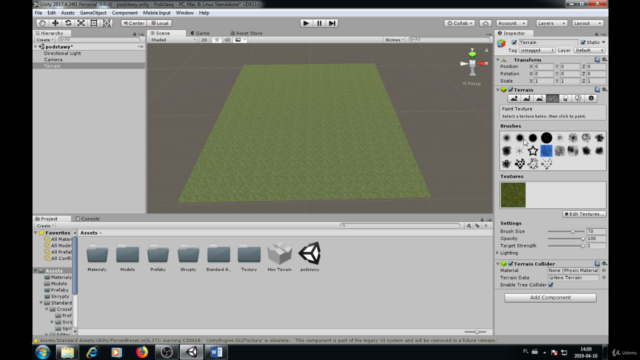This screenshot has height=360, width=640.
Task: Choose the blue highlighted selected brush
Action: [546, 151]
